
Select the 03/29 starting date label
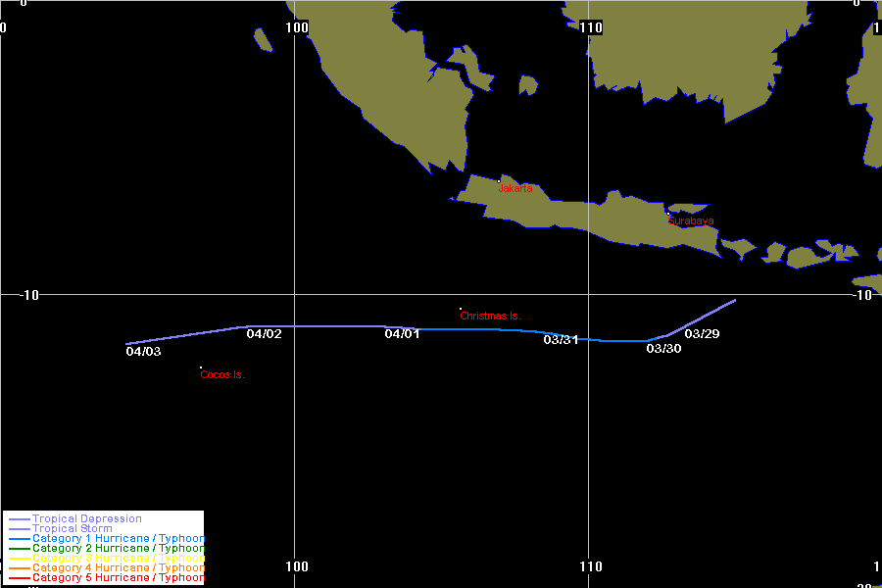click(702, 334)
